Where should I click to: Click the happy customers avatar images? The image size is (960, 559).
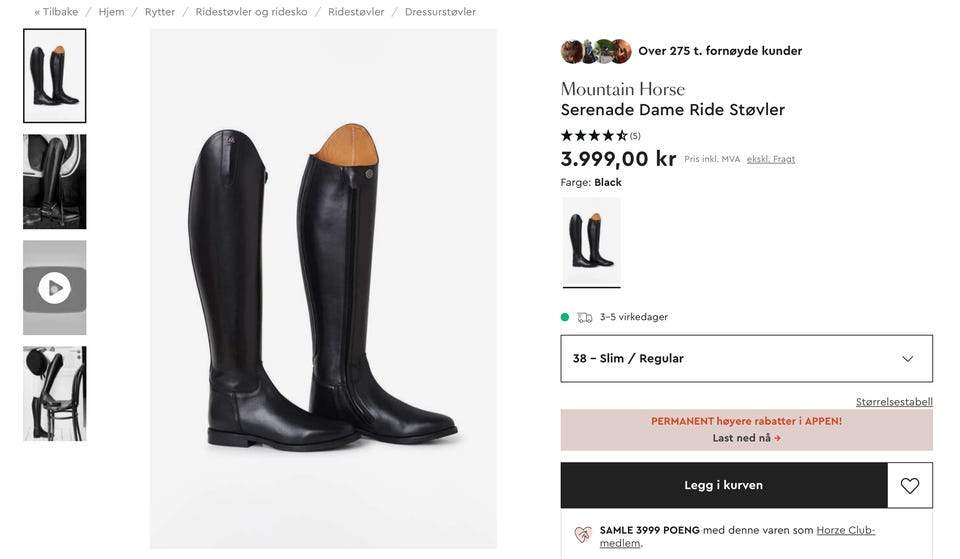pyautogui.click(x=596, y=51)
